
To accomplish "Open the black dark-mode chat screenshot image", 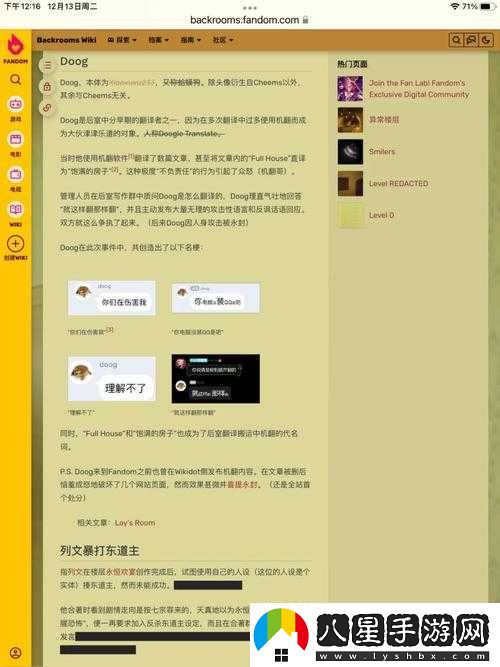I will pos(216,379).
